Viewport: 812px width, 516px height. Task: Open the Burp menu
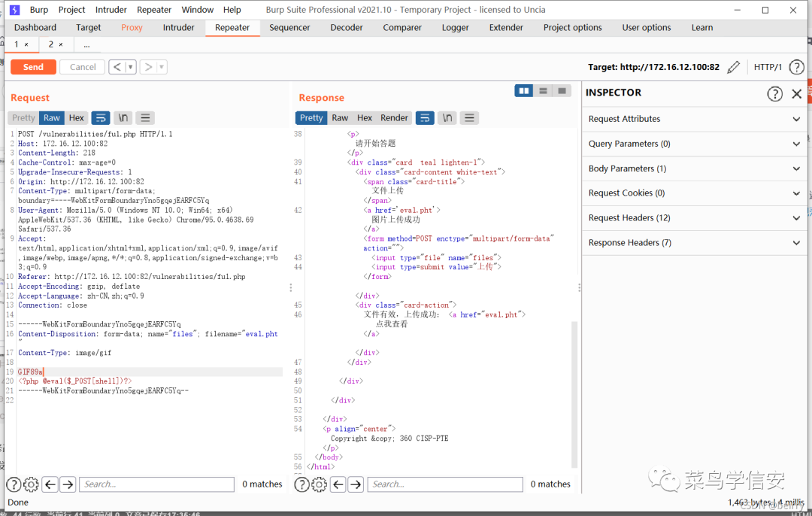coord(39,10)
